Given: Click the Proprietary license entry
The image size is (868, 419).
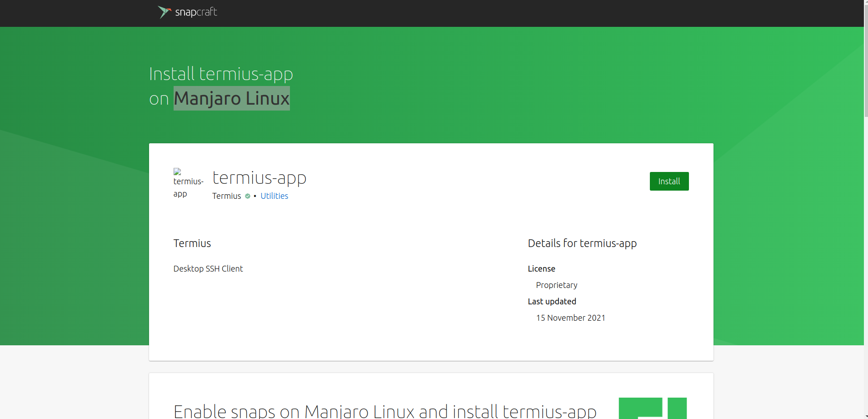Looking at the screenshot, I should click(x=556, y=285).
